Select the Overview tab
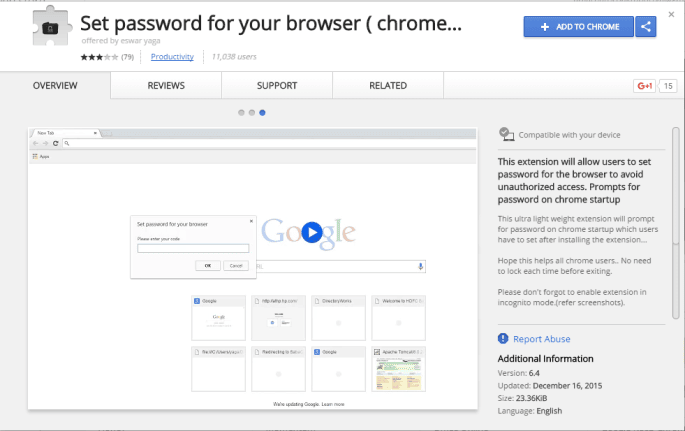Image resolution: width=685 pixels, height=431 pixels. tap(55, 86)
